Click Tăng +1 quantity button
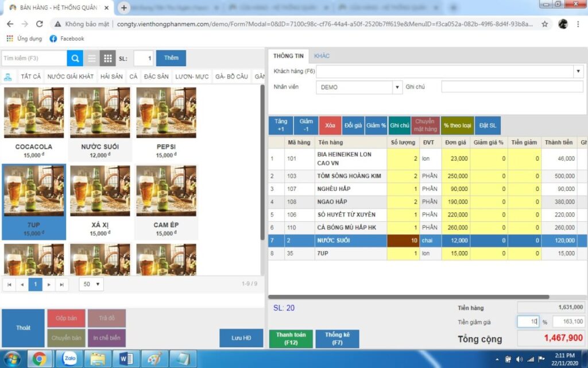The height and width of the screenshot is (368, 588). 281,125
